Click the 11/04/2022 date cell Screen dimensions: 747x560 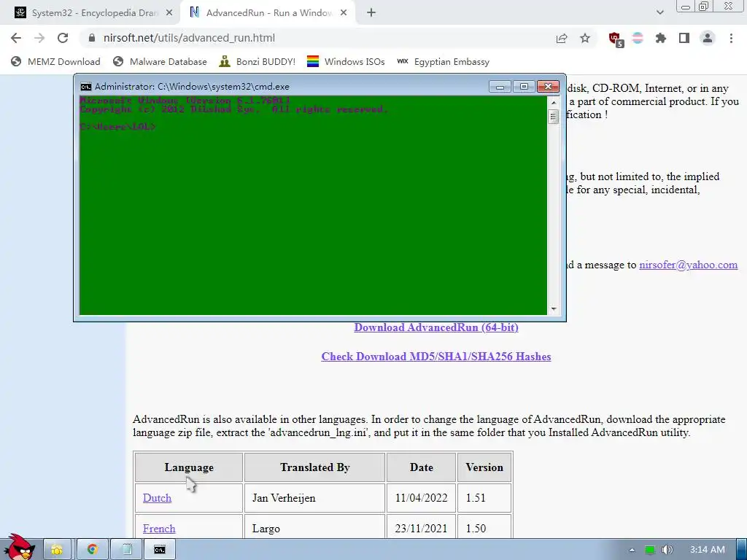tap(421, 498)
